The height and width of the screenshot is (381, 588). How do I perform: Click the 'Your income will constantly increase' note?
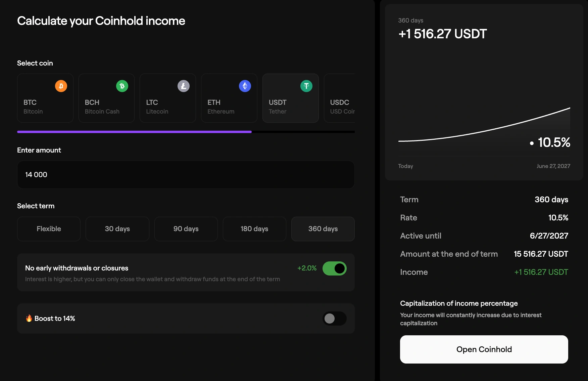[471, 319]
